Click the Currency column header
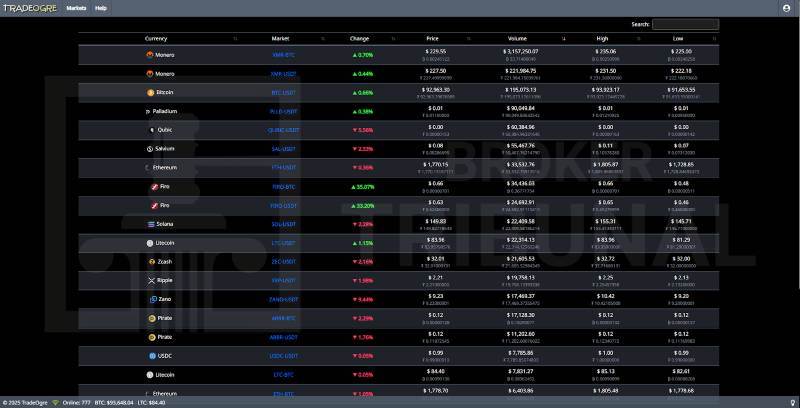The image size is (800, 408). 156,39
